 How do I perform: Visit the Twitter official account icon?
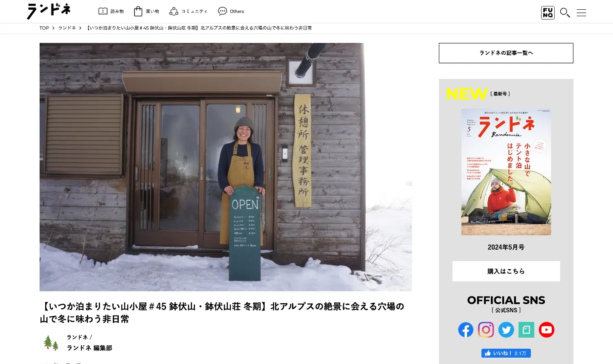coord(506,330)
